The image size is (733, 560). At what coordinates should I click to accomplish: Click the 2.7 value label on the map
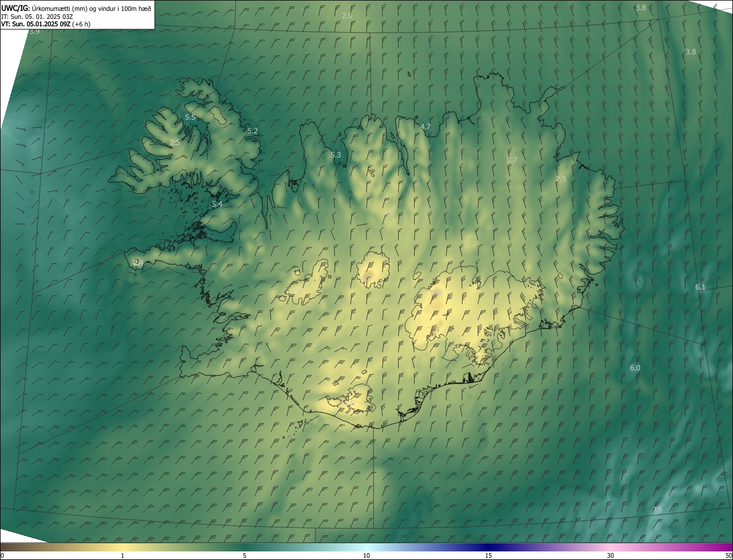coord(512,160)
